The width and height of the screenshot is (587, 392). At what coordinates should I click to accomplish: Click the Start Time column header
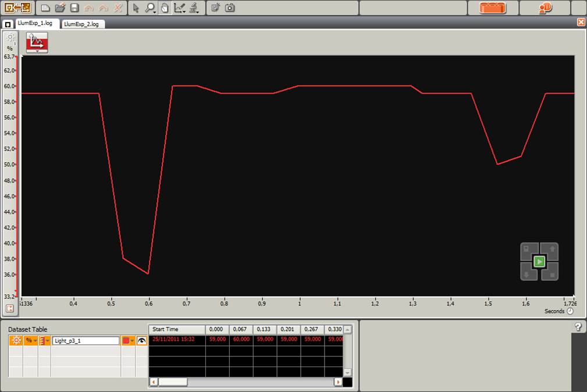pyautogui.click(x=177, y=329)
